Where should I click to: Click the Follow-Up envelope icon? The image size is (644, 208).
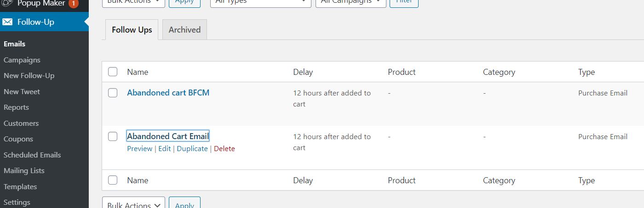pyautogui.click(x=7, y=22)
